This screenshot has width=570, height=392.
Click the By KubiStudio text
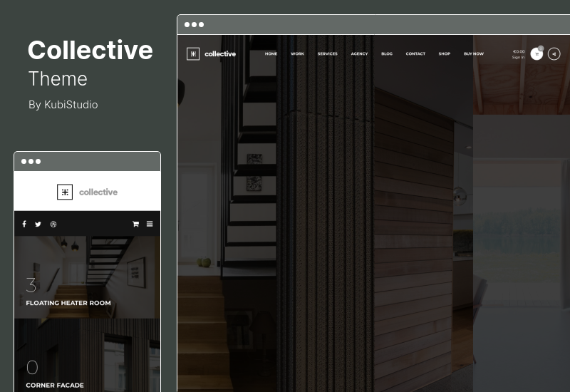(63, 105)
